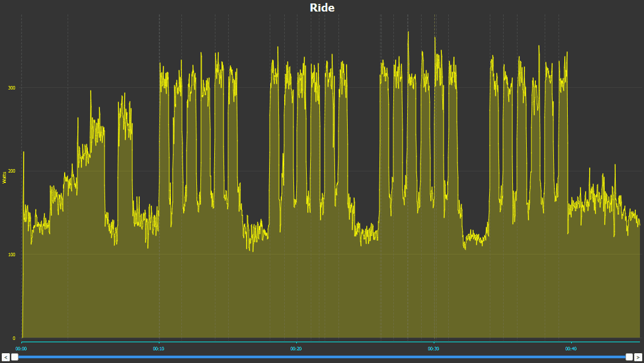The image size is (644, 363).
Task: Click the tallest power peak just before 00:30
Action: 408,33
